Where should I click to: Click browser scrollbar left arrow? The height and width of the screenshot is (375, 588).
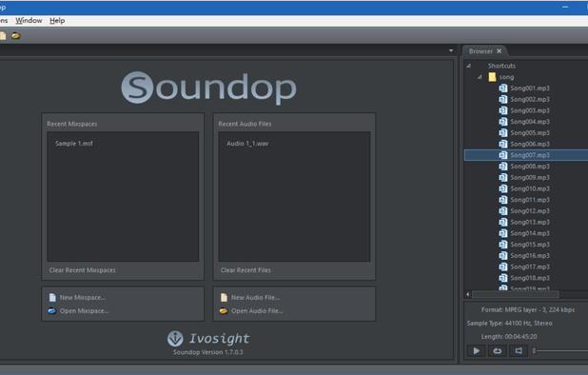pos(467,294)
